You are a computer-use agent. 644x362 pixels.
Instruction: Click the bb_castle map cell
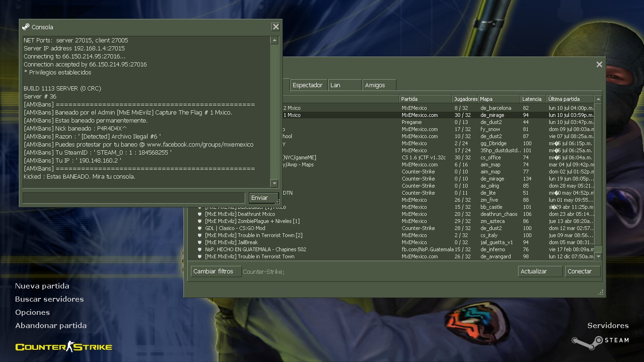pyautogui.click(x=491, y=207)
